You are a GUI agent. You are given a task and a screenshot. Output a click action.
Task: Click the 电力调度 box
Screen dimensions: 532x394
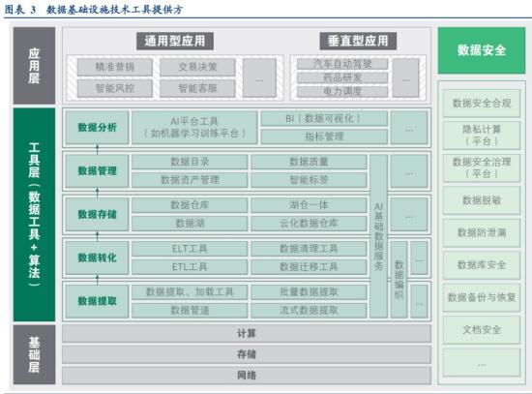(342, 91)
